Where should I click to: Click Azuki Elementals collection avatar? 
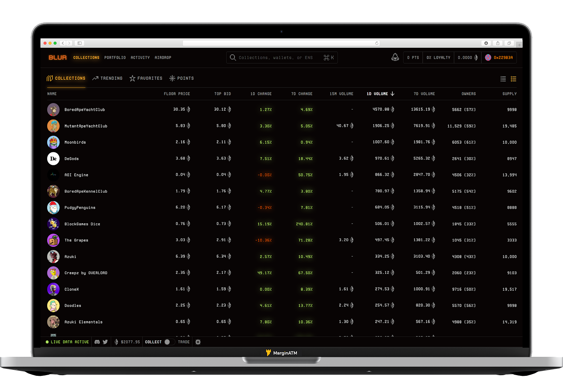tap(53, 322)
